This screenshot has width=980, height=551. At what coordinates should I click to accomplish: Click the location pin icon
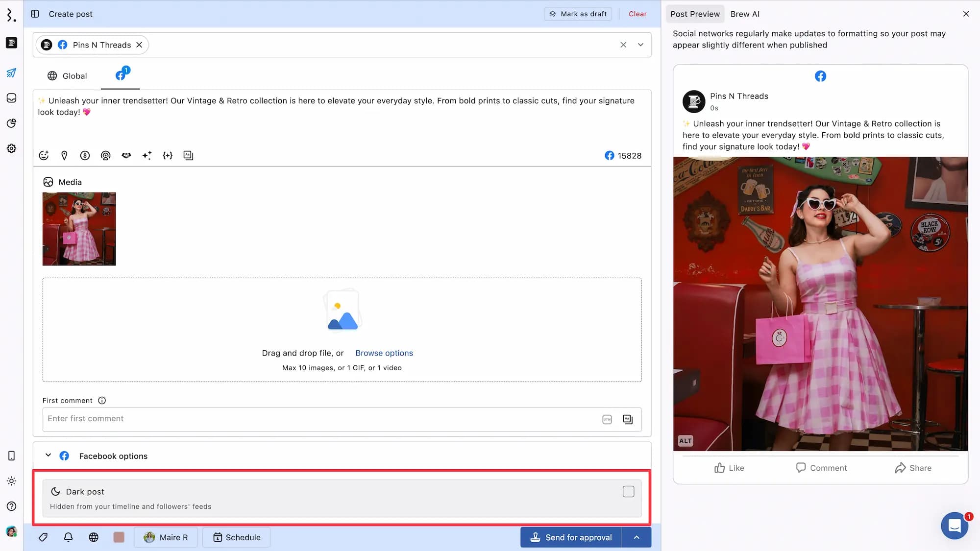pos(64,155)
